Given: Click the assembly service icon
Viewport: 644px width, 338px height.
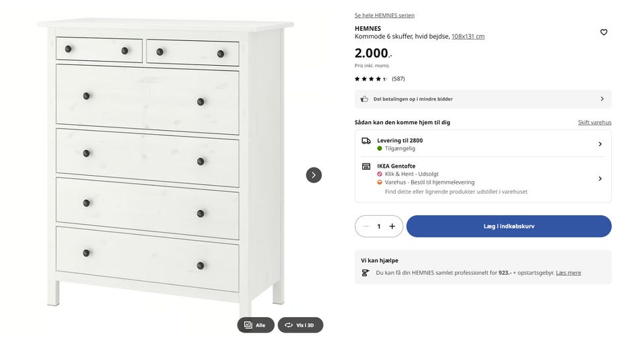Looking at the screenshot, I should point(366,273).
